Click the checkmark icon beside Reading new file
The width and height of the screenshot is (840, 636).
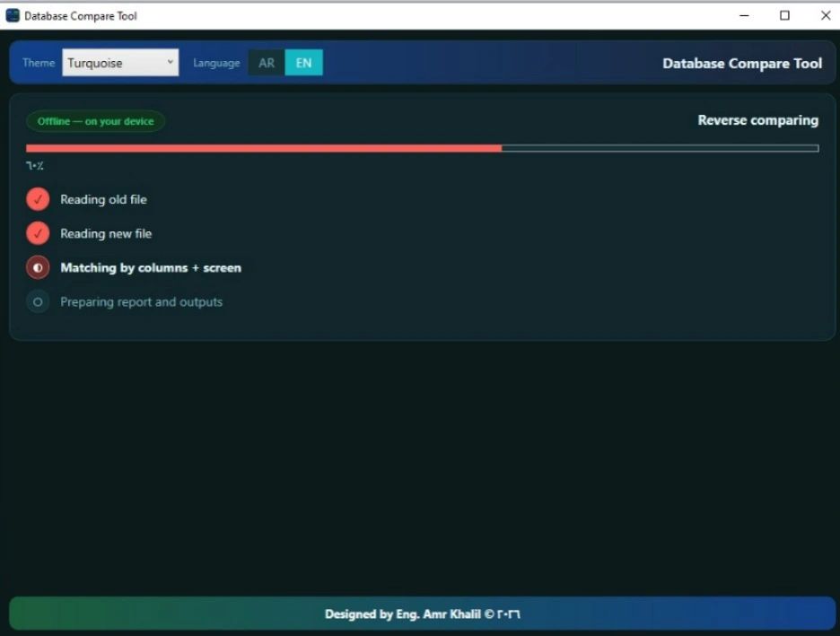(x=38, y=233)
